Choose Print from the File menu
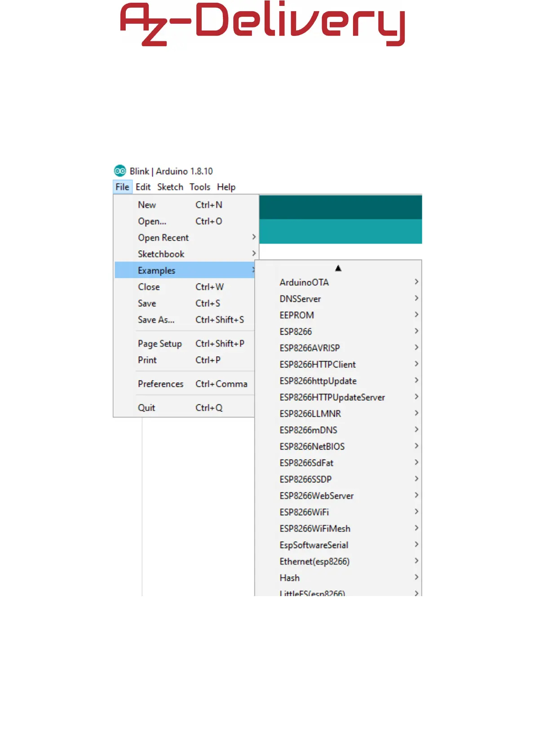Image resolution: width=535 pixels, height=756 pixels. point(185,360)
